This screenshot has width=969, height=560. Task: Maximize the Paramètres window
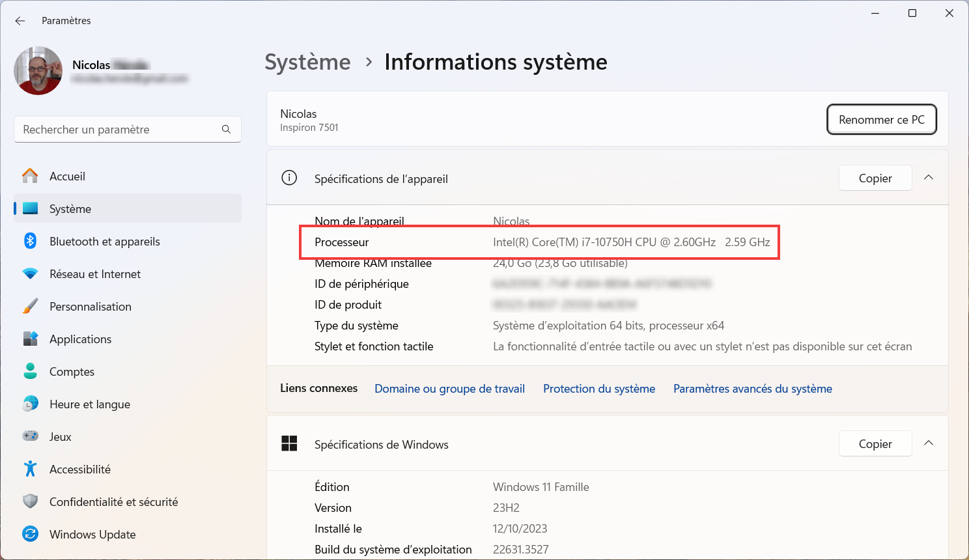coord(912,13)
